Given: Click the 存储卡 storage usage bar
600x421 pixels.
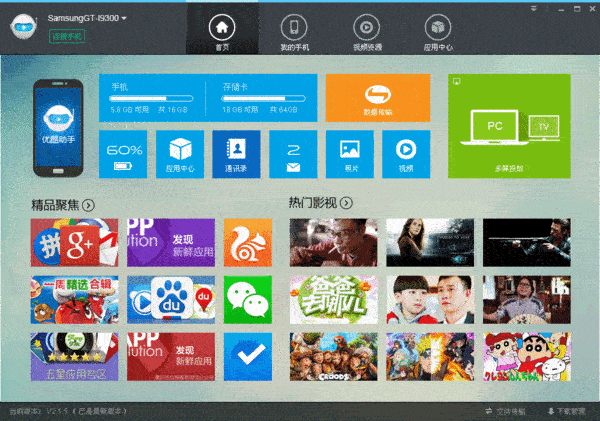Looking at the screenshot, I should click(263, 99).
